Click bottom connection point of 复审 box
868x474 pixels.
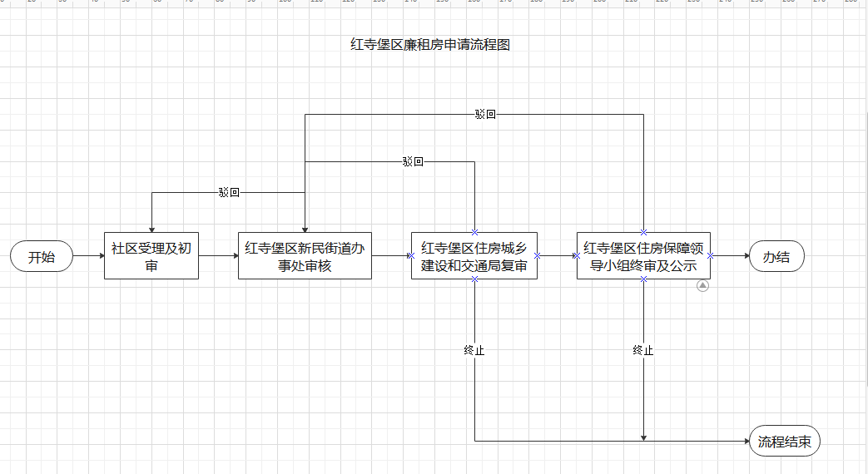pos(474,279)
